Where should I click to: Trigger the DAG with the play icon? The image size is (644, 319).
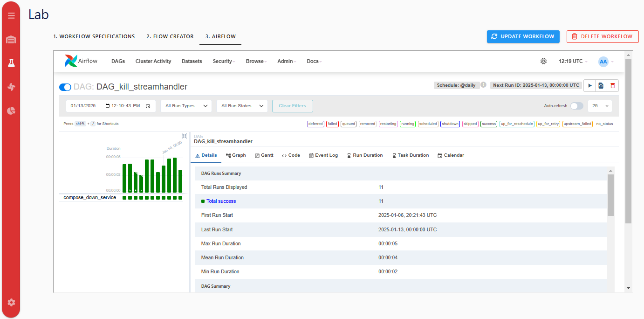point(590,85)
